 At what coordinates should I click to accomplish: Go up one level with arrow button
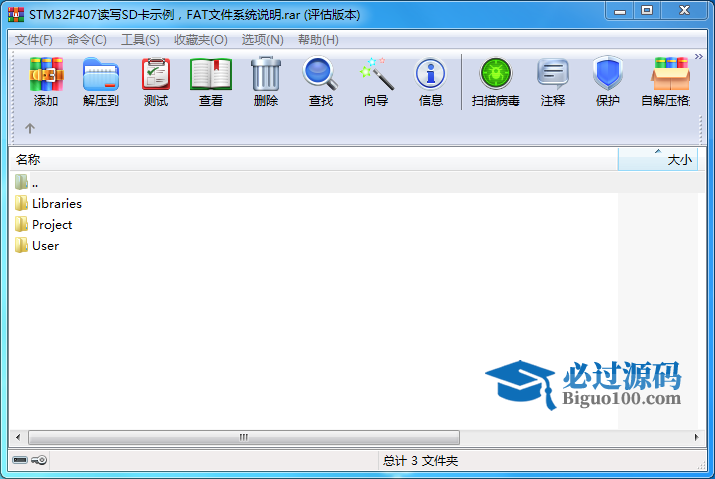pyautogui.click(x=30, y=128)
